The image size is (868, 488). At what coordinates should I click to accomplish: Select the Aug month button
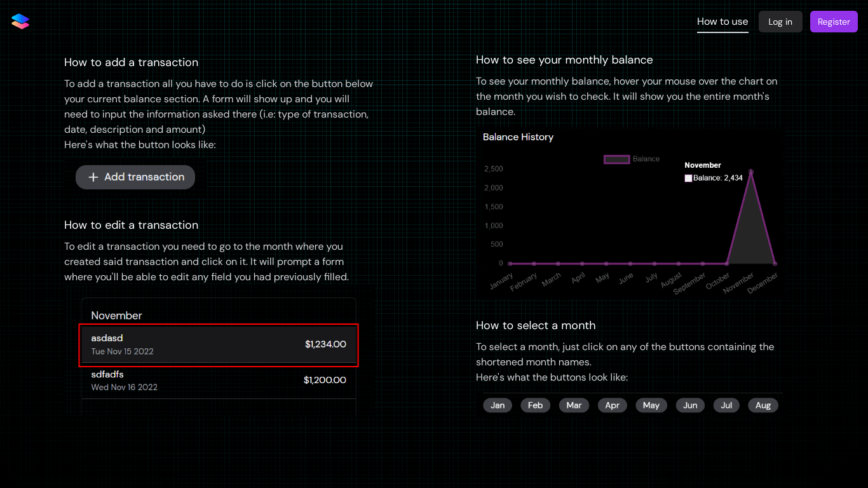pyautogui.click(x=763, y=405)
